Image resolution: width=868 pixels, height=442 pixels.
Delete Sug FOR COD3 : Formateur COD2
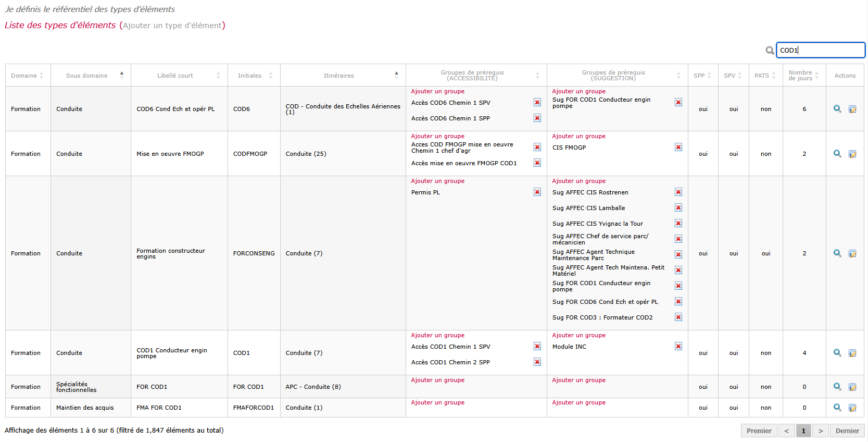678,317
